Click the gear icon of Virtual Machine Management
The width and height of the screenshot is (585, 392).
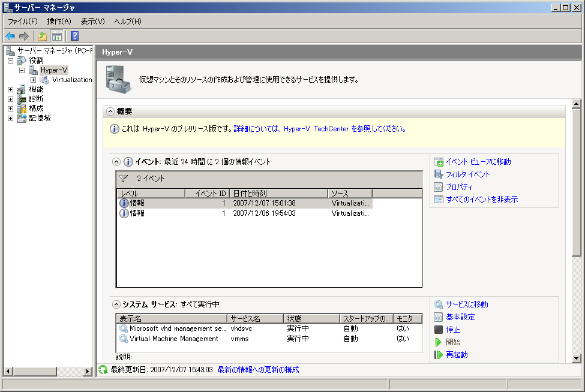[x=123, y=339]
